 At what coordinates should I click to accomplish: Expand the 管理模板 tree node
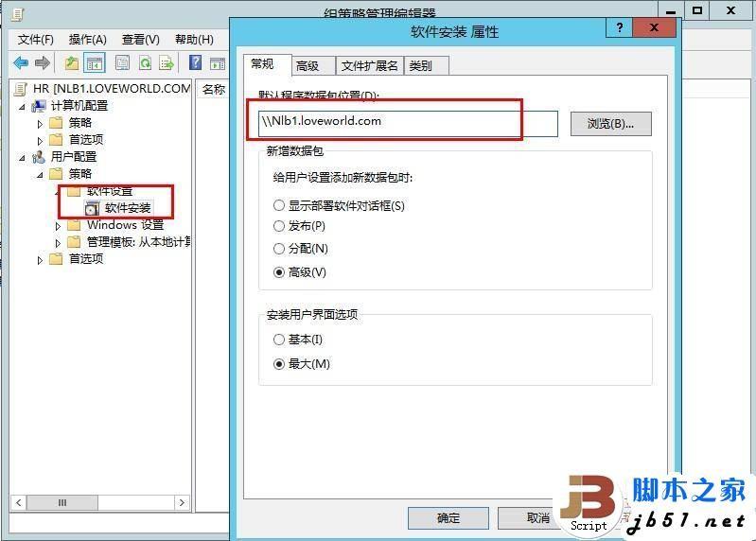click(58, 243)
